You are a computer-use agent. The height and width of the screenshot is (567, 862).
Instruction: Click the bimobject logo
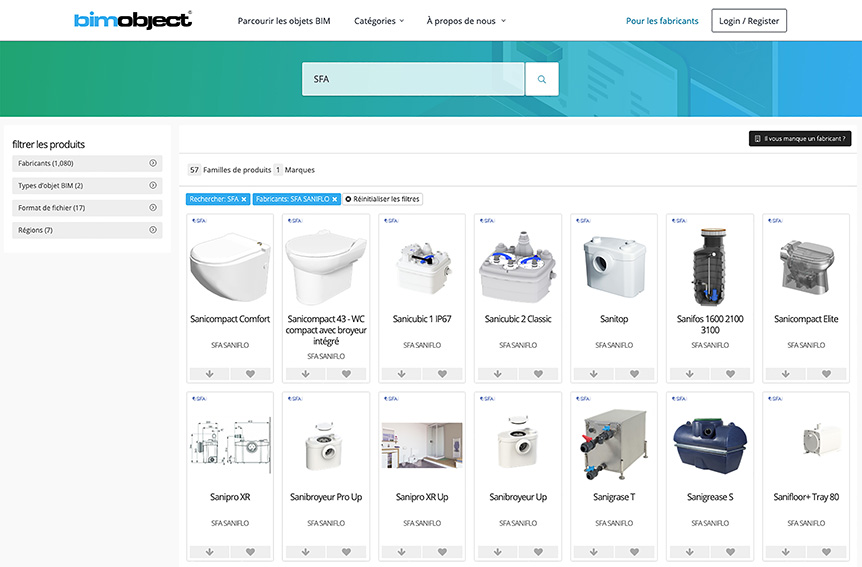click(132, 20)
